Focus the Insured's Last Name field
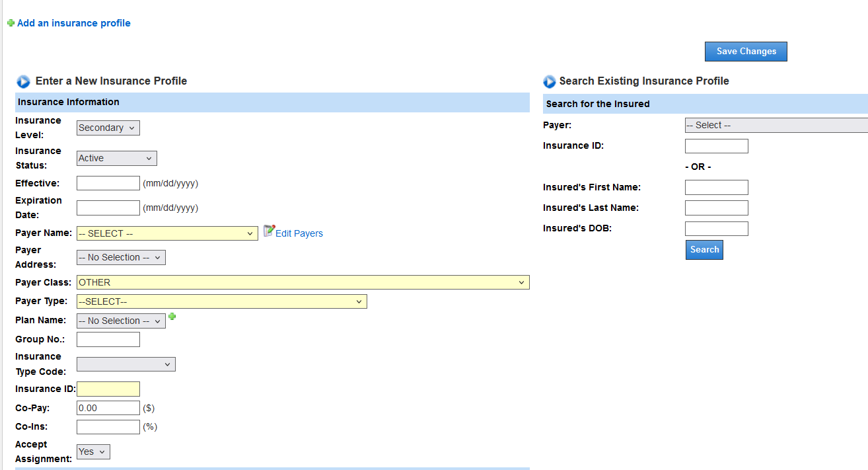 (716, 208)
